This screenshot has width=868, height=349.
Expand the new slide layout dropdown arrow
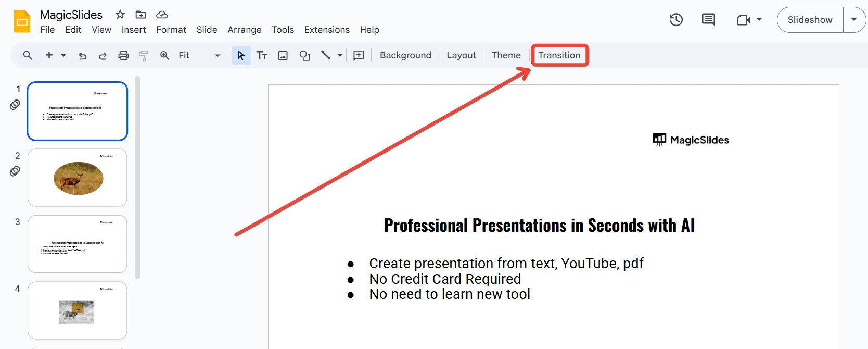point(63,55)
